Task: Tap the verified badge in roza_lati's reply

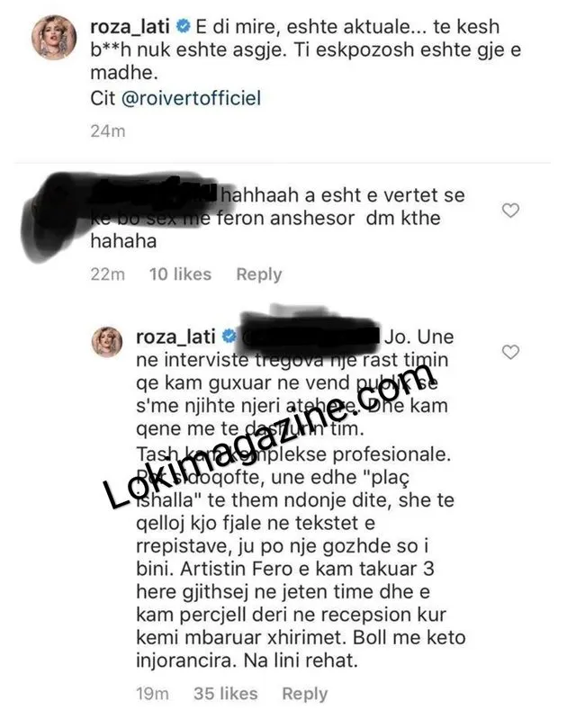Action: point(229,336)
